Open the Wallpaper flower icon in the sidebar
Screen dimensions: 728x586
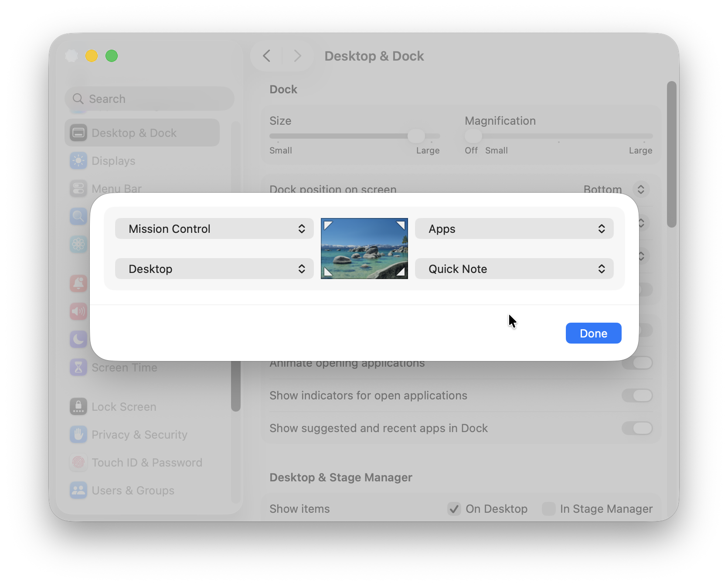(x=78, y=244)
